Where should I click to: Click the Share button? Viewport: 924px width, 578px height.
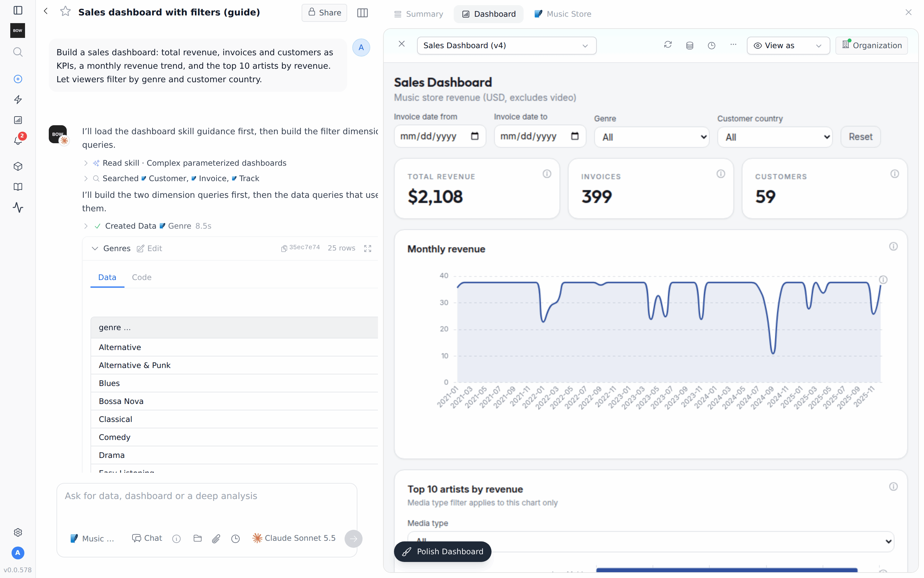[x=324, y=13]
